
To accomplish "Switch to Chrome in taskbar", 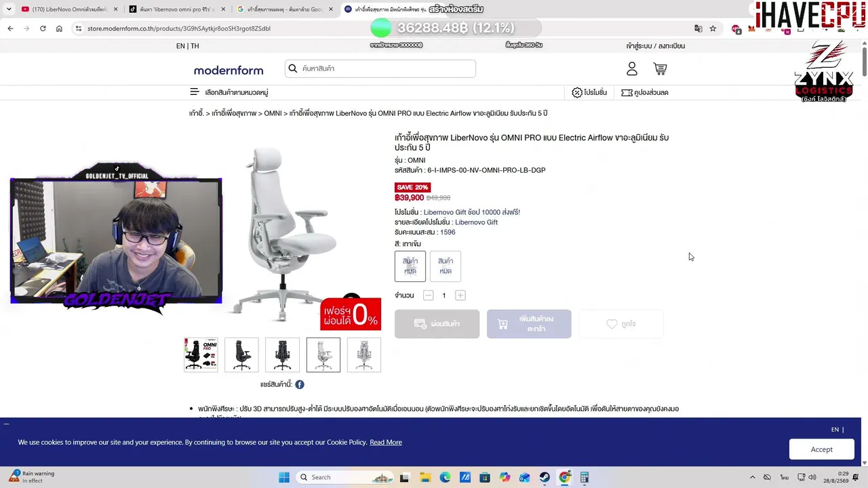I will (x=565, y=477).
